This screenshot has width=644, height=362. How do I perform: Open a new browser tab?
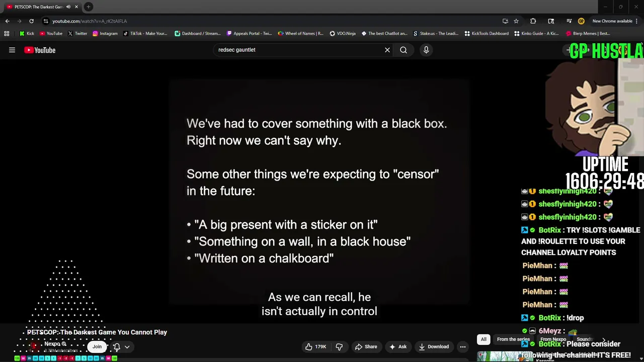89,7
